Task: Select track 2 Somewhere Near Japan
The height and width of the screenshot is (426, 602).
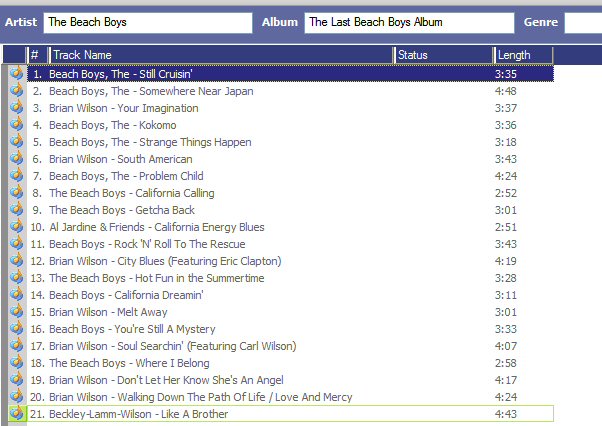Action: click(290, 91)
